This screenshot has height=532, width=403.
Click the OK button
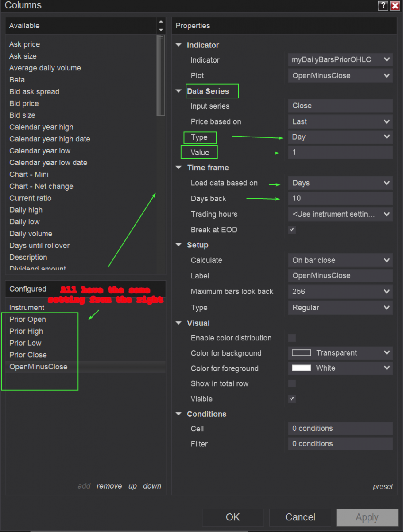point(233,517)
